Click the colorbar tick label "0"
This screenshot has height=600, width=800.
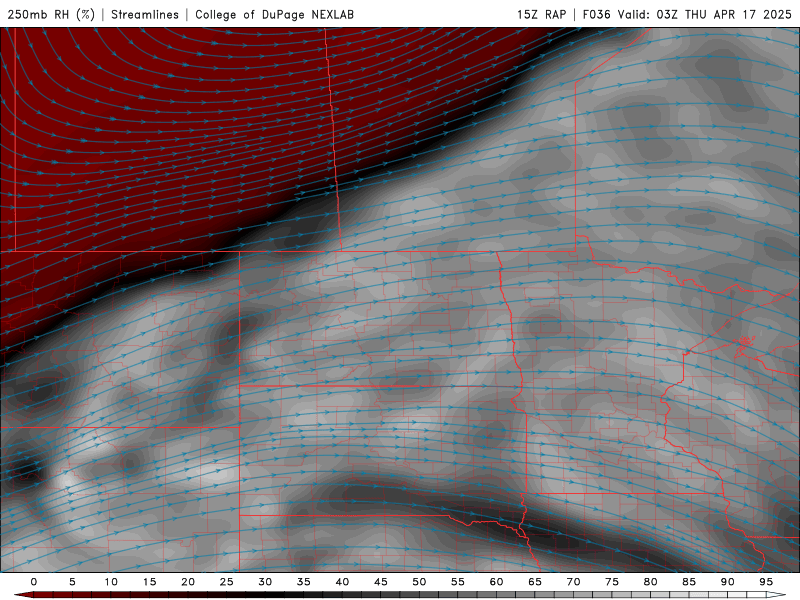click(34, 582)
